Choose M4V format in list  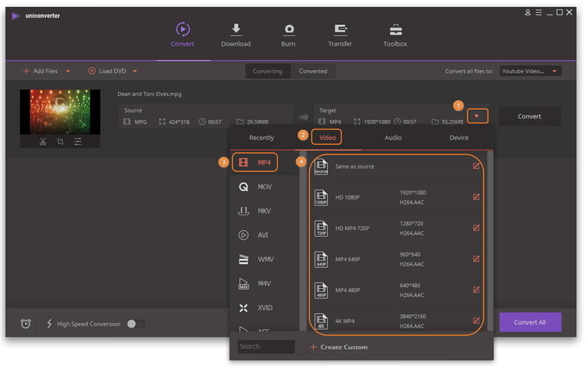[x=264, y=284]
